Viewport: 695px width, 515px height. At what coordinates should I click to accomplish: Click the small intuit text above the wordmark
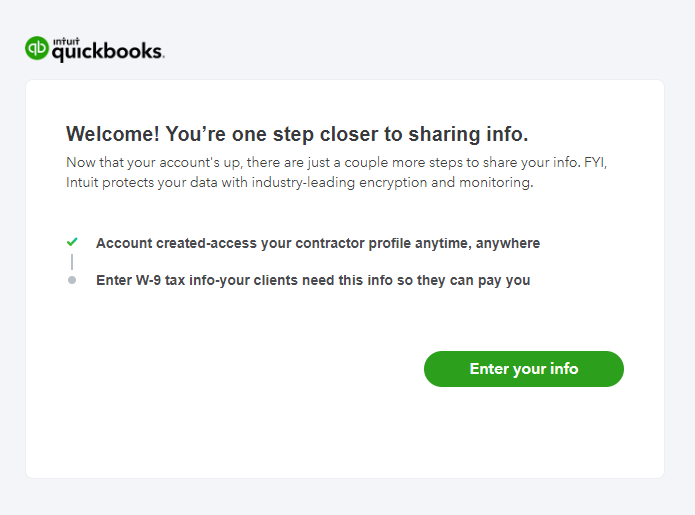pyautogui.click(x=66, y=40)
